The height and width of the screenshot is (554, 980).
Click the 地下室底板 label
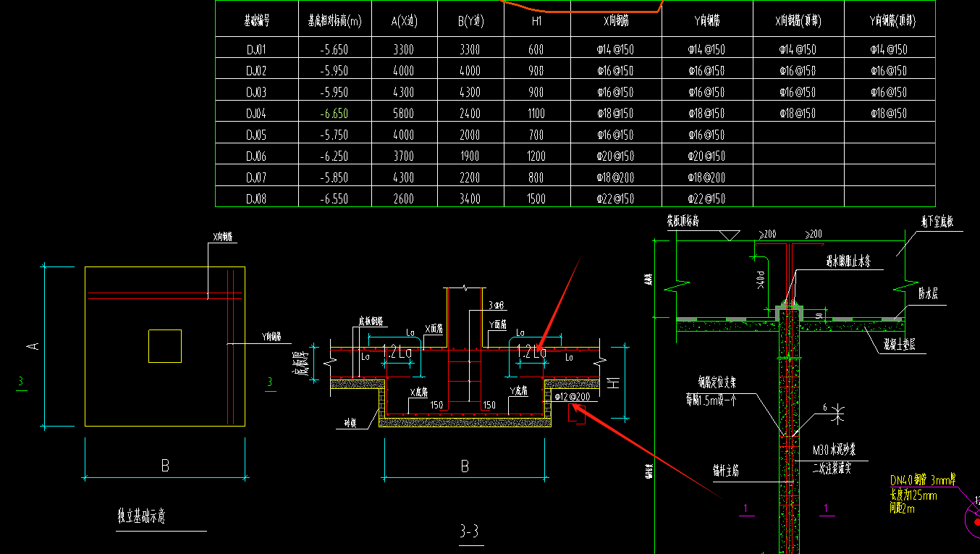pyautogui.click(x=937, y=222)
